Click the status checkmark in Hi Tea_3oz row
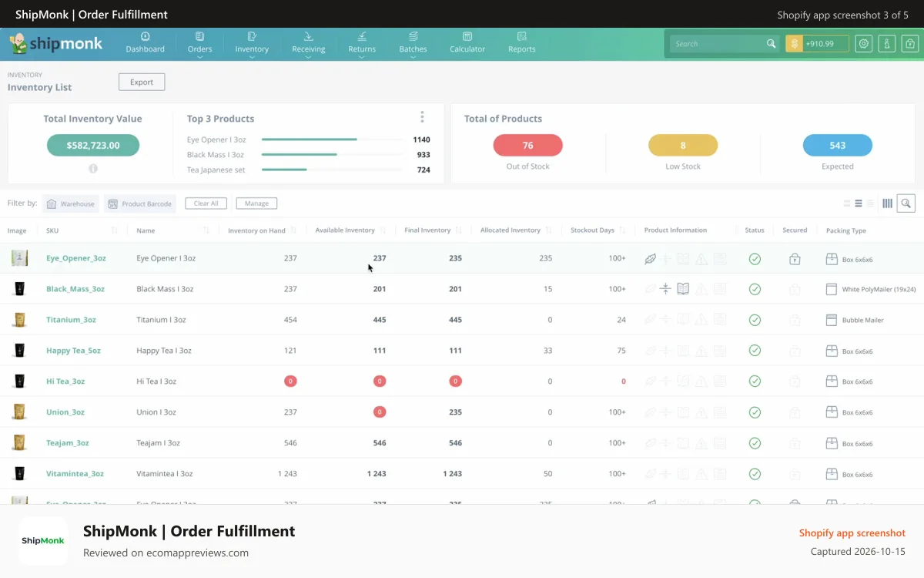The width and height of the screenshot is (924, 578). click(755, 381)
